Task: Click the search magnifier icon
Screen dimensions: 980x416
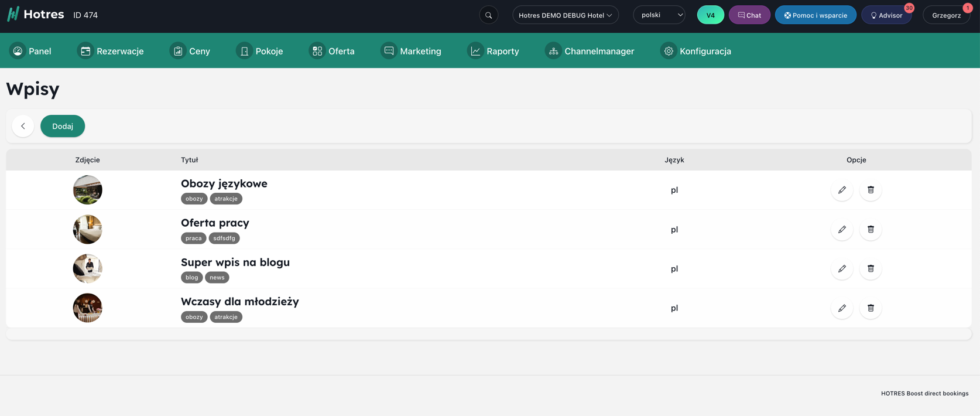Action: (488, 15)
